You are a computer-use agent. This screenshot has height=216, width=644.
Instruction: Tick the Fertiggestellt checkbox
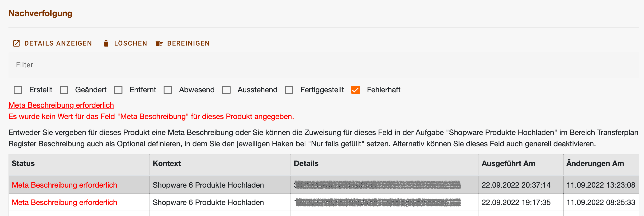click(x=289, y=90)
